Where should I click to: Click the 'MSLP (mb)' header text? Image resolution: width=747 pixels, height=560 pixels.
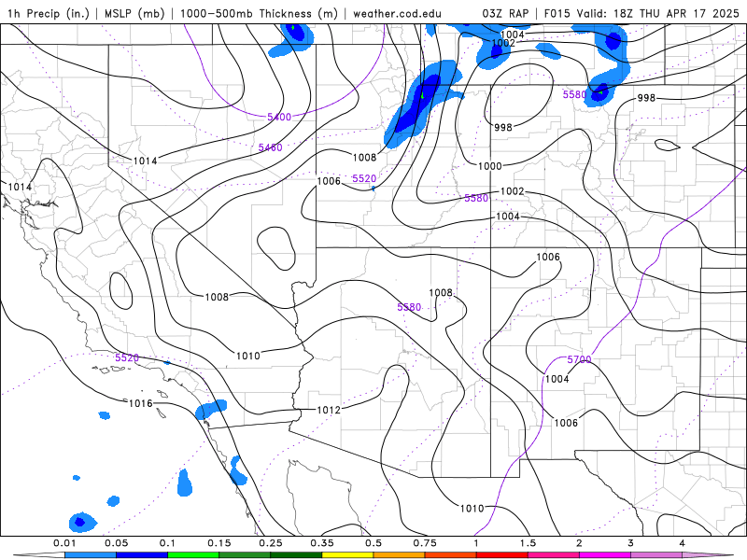click(134, 13)
